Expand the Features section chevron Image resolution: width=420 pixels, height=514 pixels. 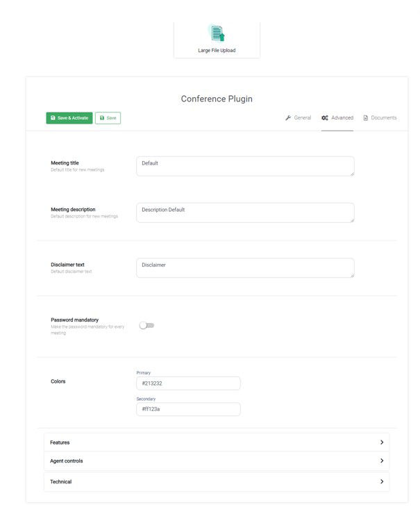[x=382, y=442]
